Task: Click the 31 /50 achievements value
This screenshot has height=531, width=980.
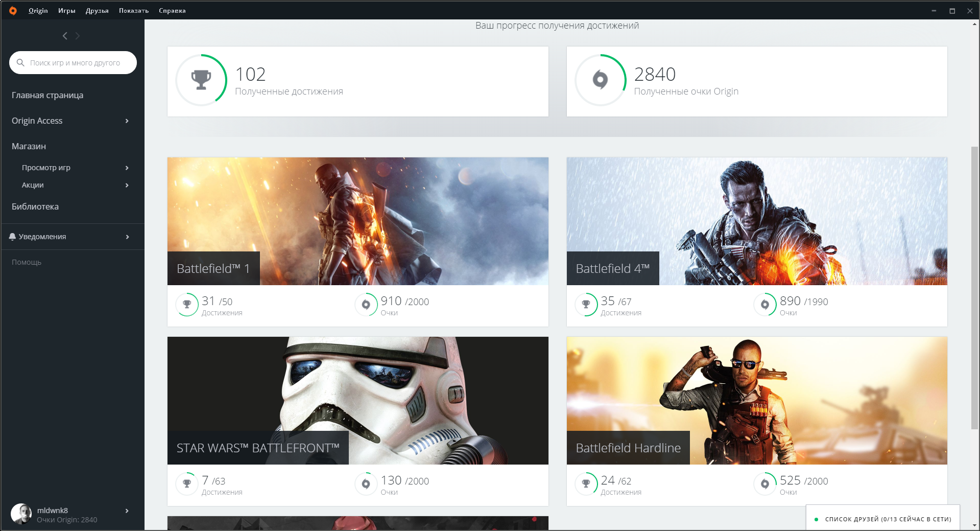Action: (x=217, y=301)
